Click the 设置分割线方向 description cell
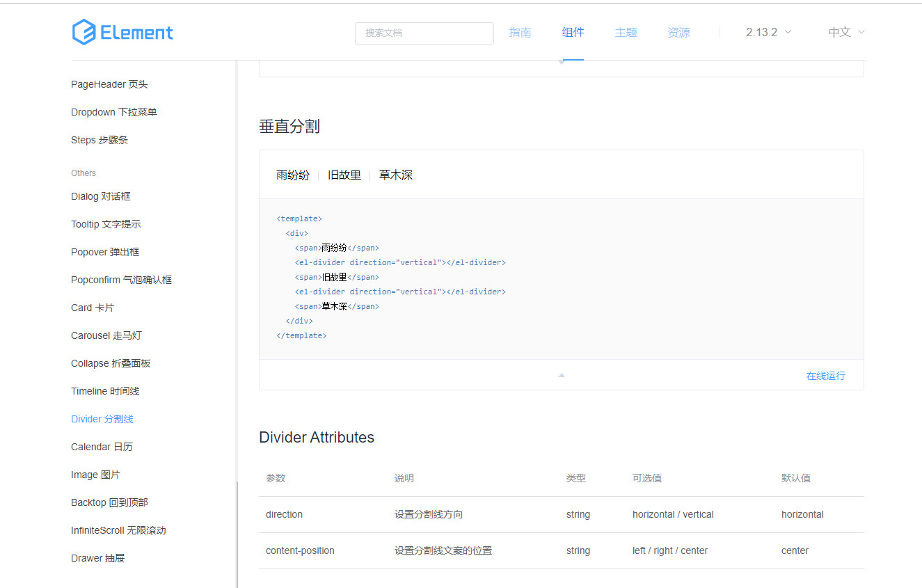 pyautogui.click(x=429, y=514)
